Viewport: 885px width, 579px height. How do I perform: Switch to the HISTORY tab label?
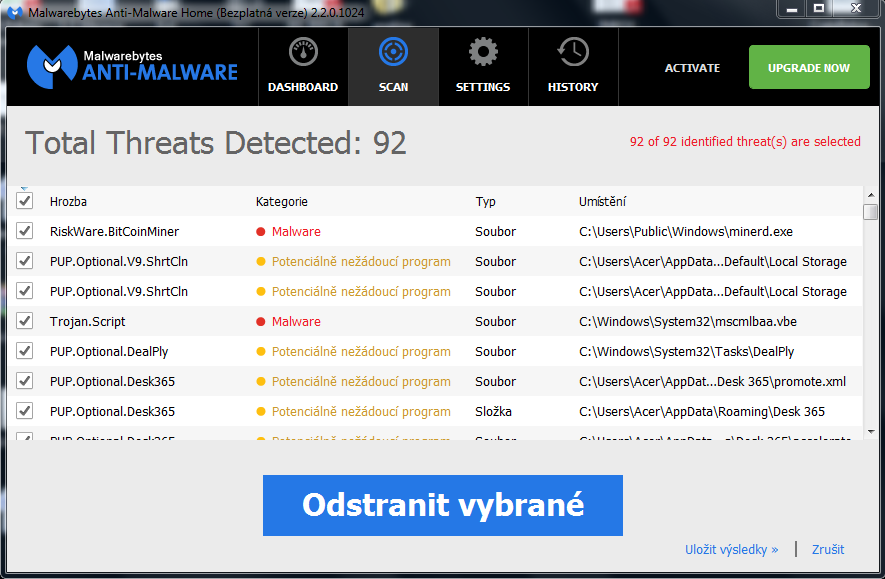pyautogui.click(x=573, y=87)
